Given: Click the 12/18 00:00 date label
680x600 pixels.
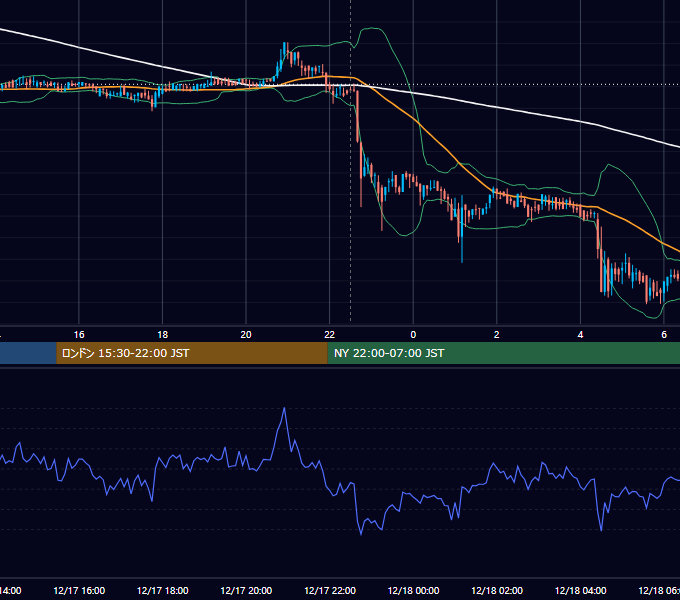Looking at the screenshot, I should pos(413,591).
